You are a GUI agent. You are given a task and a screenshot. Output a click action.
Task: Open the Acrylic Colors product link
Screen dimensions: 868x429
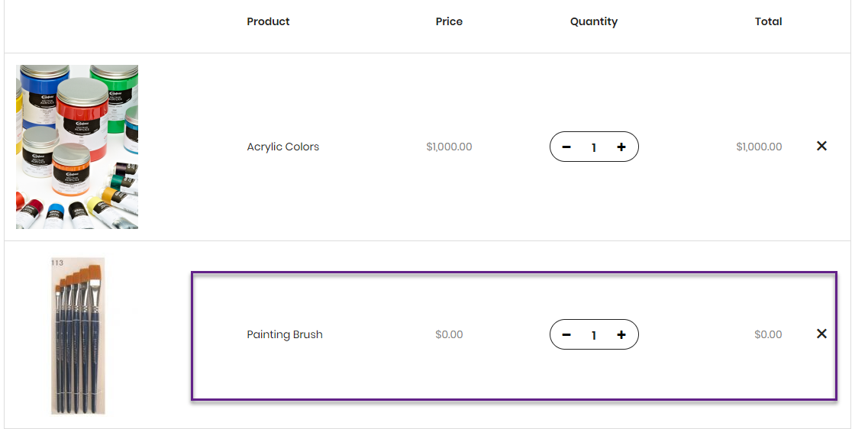(282, 147)
